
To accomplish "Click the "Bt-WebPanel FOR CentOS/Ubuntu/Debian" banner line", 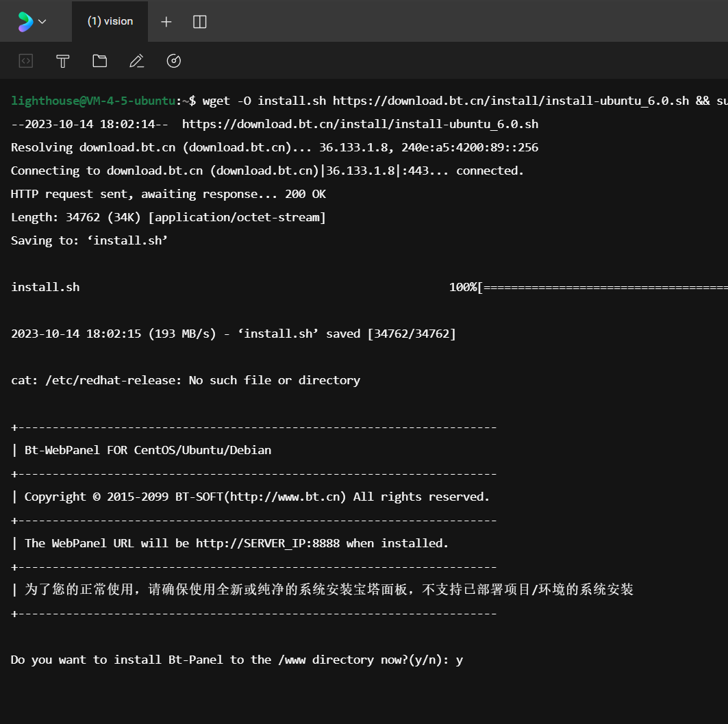I will tap(147, 450).
